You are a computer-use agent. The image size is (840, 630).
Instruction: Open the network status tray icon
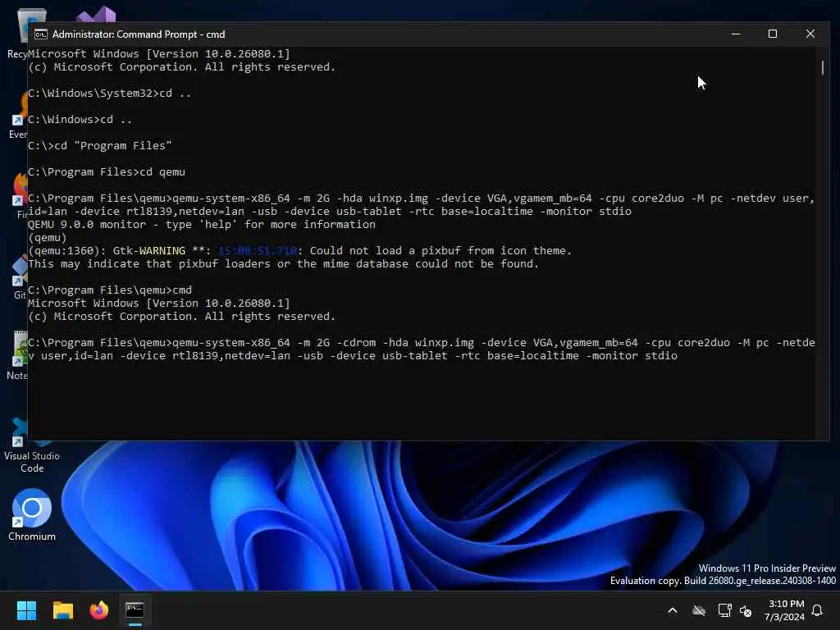[x=724, y=610]
